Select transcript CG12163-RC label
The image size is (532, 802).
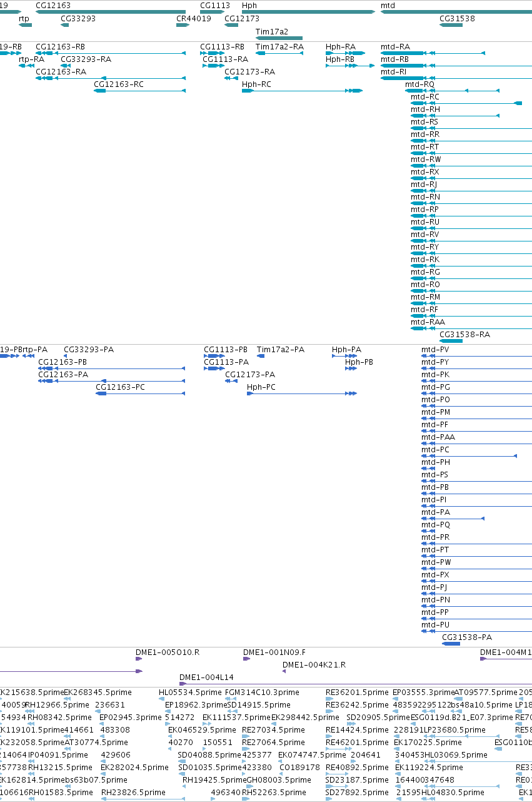coord(119,84)
